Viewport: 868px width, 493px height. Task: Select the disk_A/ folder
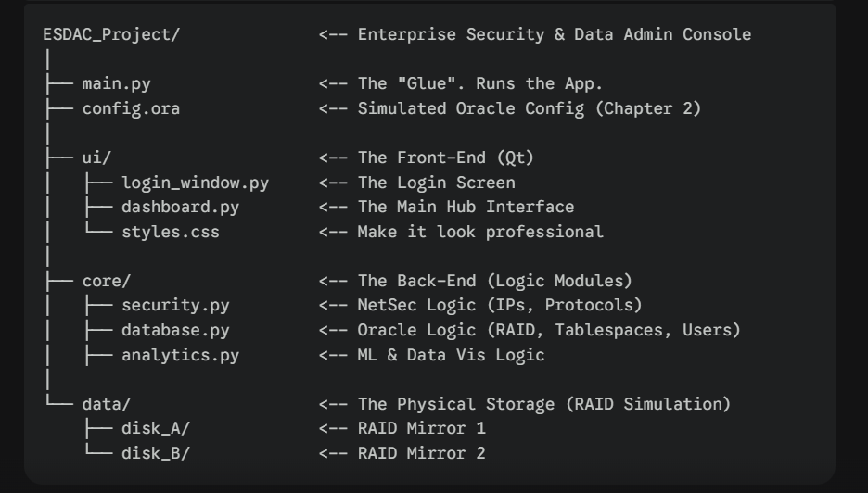coord(156,429)
